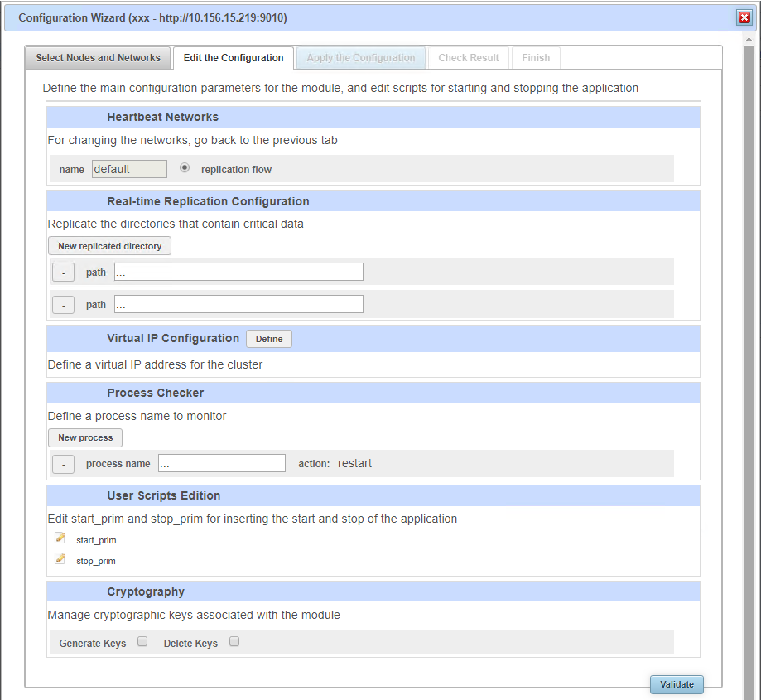The image size is (761, 700).
Task: Remove the monitored process entry
Action: 63,464
